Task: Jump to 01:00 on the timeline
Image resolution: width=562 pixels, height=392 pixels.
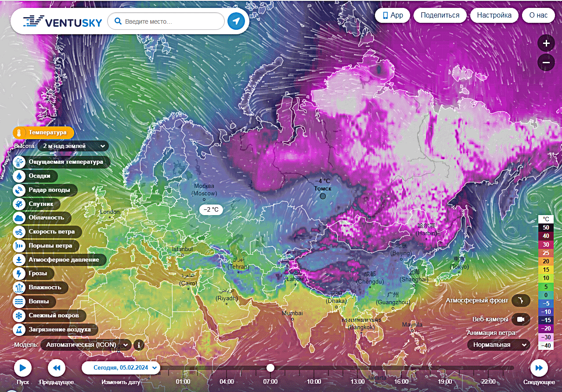Action: pos(183,381)
